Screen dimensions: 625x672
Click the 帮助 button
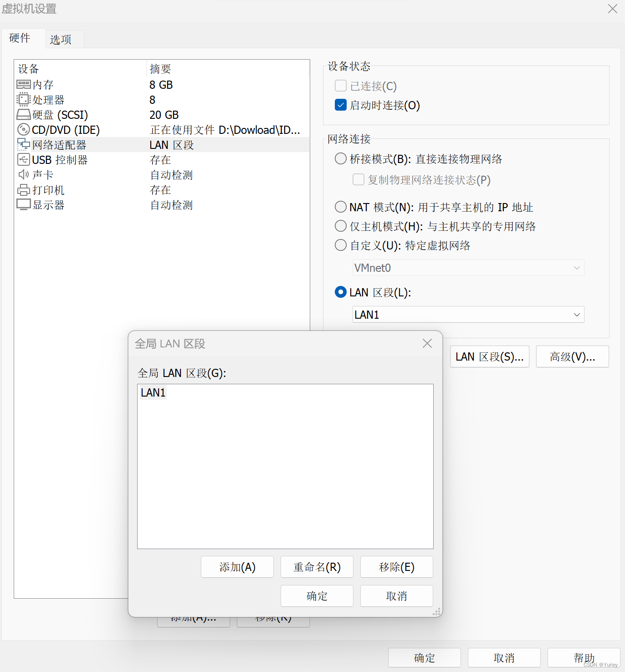pyautogui.click(x=584, y=658)
